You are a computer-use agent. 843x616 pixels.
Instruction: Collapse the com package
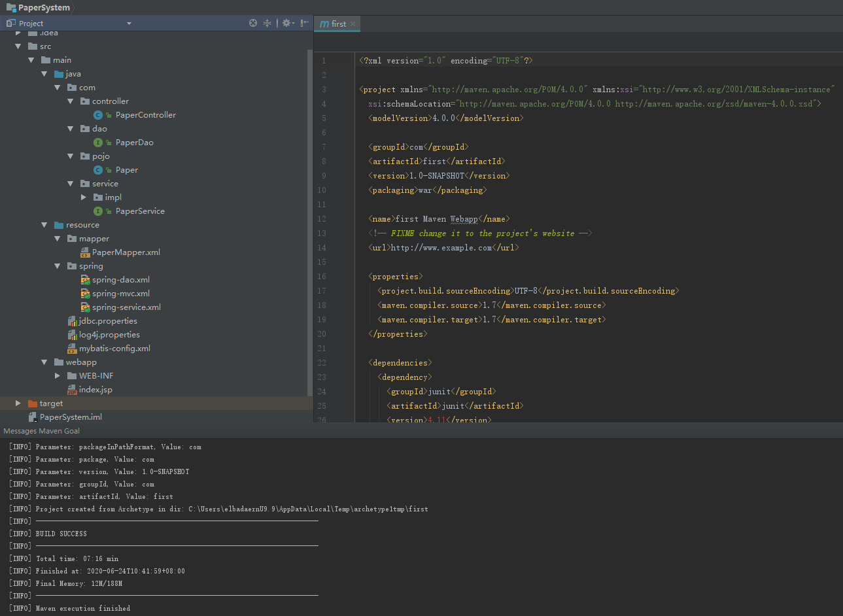coord(57,88)
